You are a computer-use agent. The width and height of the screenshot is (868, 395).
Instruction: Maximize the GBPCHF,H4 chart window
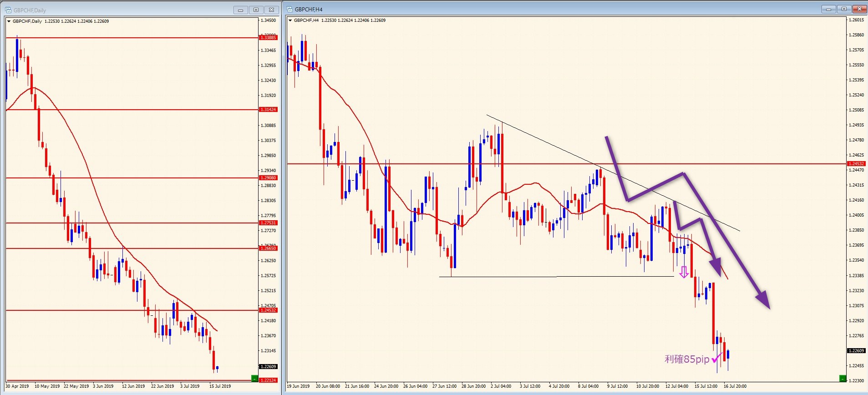pos(844,9)
